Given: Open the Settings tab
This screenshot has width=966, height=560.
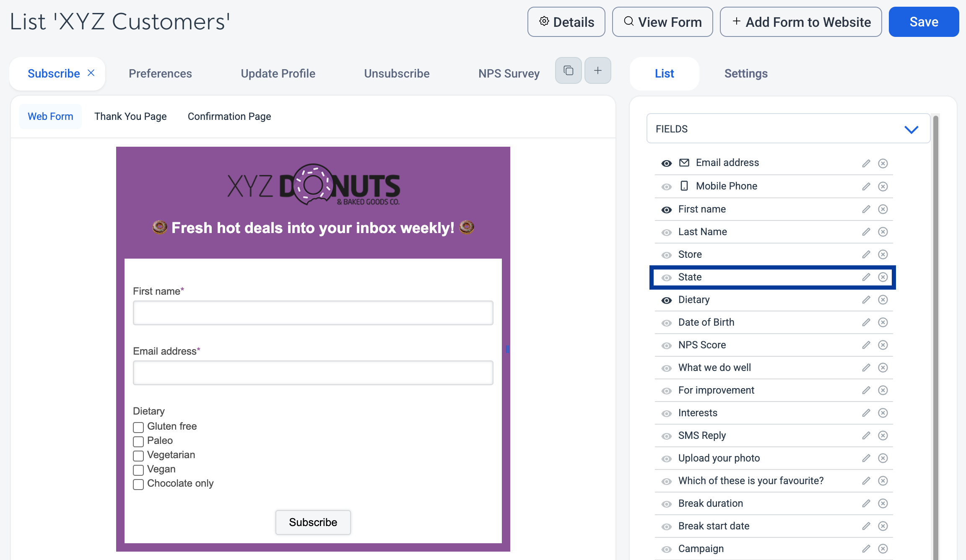Looking at the screenshot, I should [746, 73].
